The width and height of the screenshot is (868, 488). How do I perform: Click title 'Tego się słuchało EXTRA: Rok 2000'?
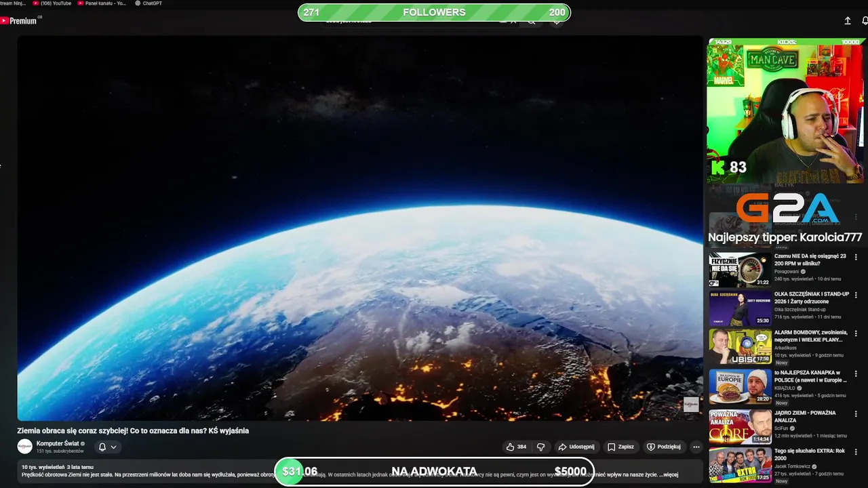[x=810, y=455]
